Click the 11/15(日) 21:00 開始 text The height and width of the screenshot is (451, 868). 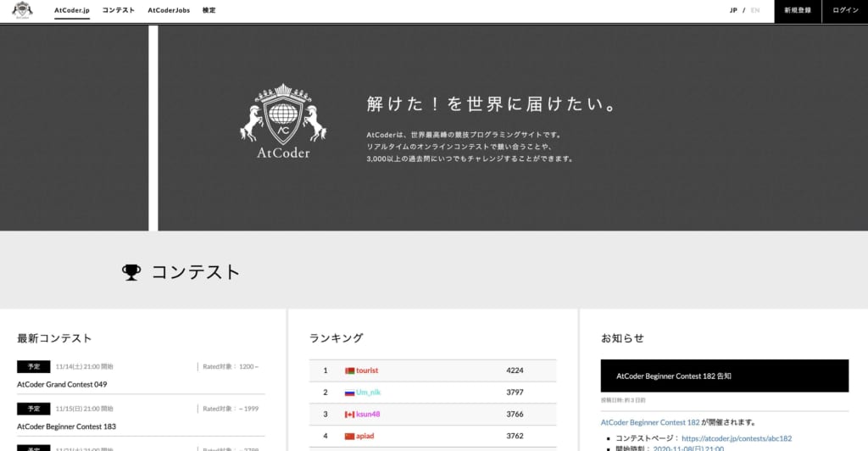click(84, 409)
